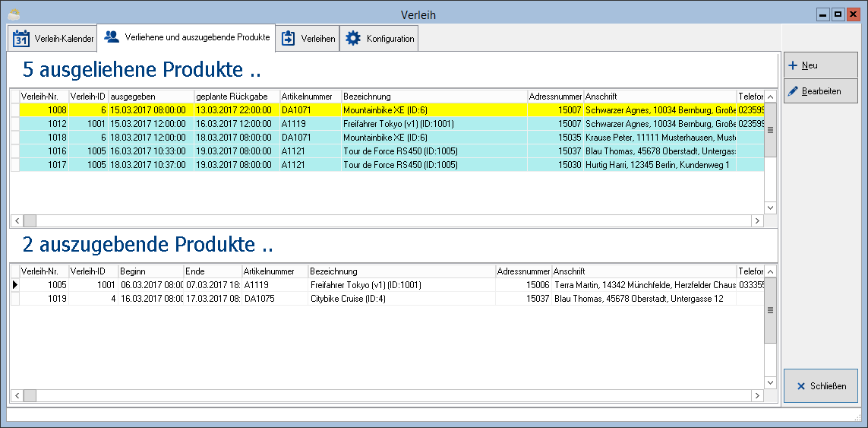The height and width of the screenshot is (428, 868).
Task: Click upper table vertical scrollbar thumb
Action: (x=771, y=130)
